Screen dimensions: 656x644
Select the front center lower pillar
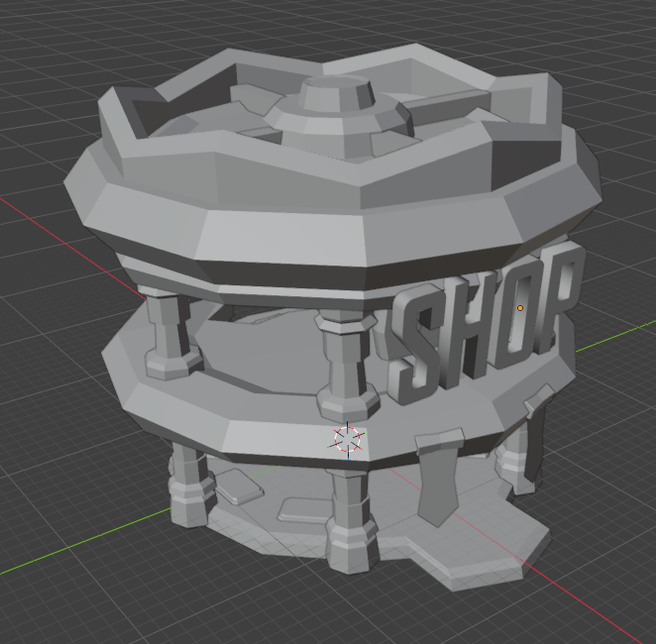[351, 520]
